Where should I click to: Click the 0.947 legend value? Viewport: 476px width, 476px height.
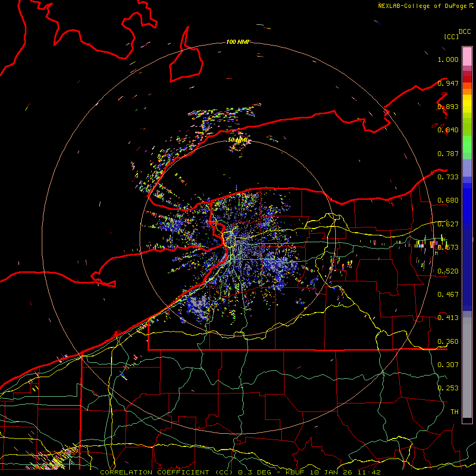pyautogui.click(x=448, y=83)
